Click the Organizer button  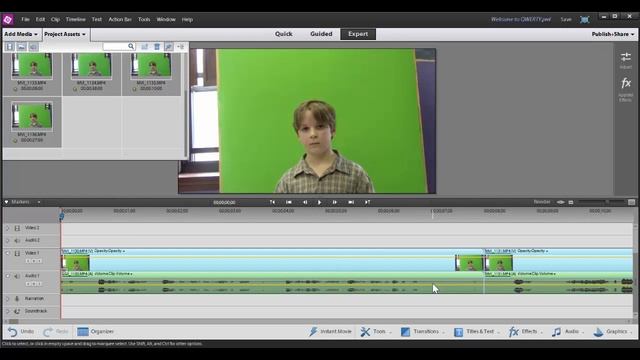(96, 331)
